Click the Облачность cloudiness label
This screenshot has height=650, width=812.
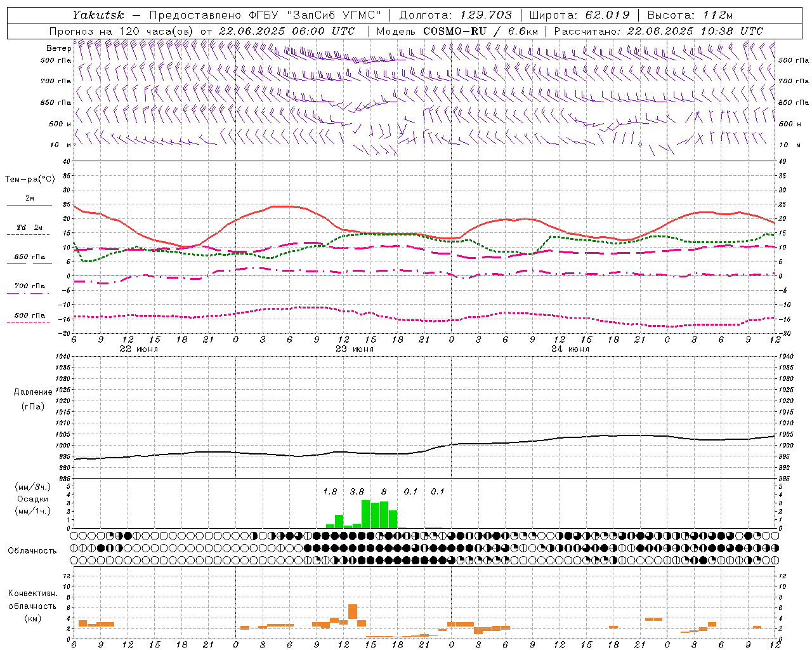[x=32, y=551]
